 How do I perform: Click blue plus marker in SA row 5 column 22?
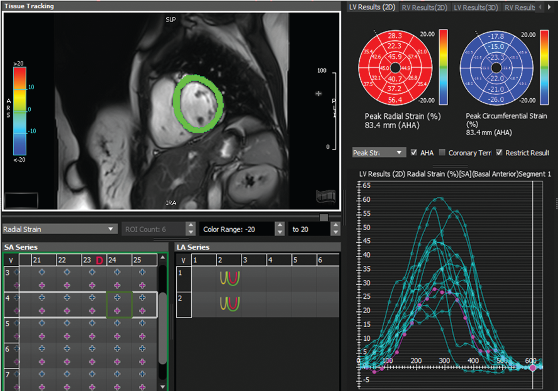tap(67, 323)
